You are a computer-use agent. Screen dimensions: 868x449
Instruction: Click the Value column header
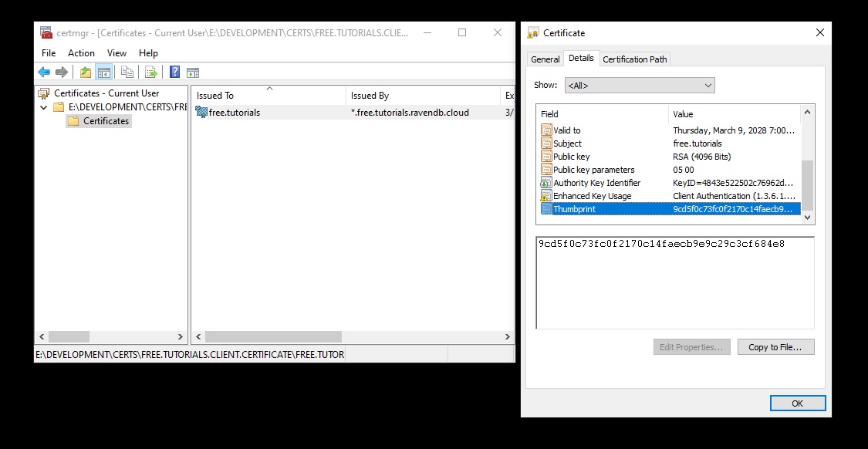pos(735,114)
